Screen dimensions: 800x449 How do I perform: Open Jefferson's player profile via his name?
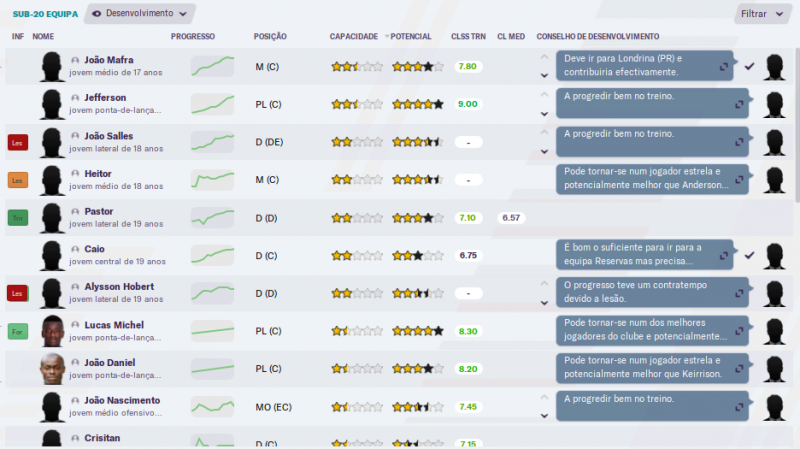tap(105, 98)
